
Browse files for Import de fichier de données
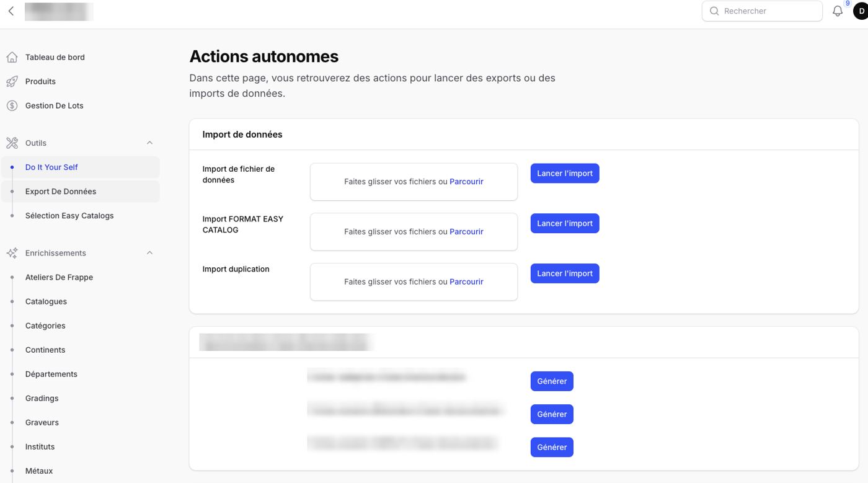pos(466,182)
